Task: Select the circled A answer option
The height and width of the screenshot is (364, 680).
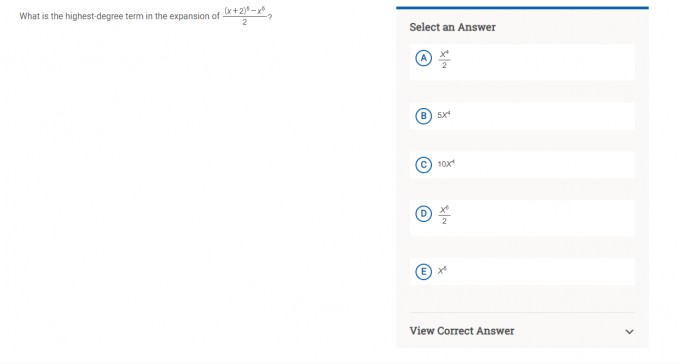Action: [x=423, y=58]
